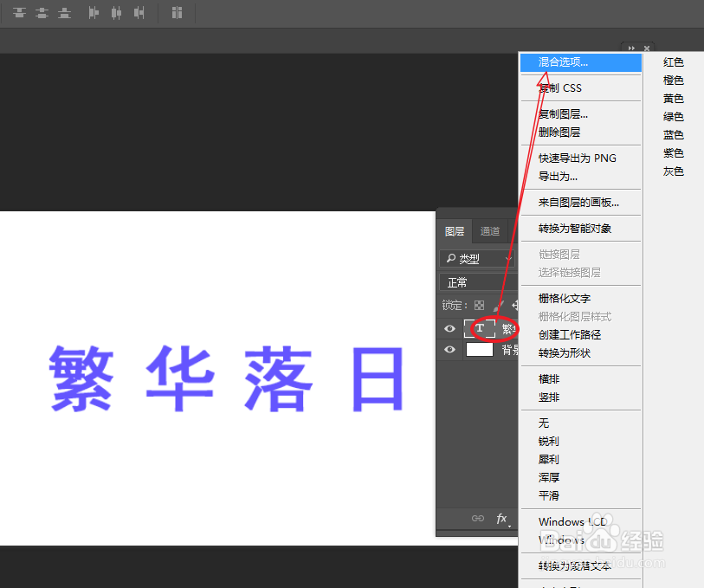This screenshot has height=588, width=704.
Task: Click the link layers chain icon
Action: coord(477,518)
